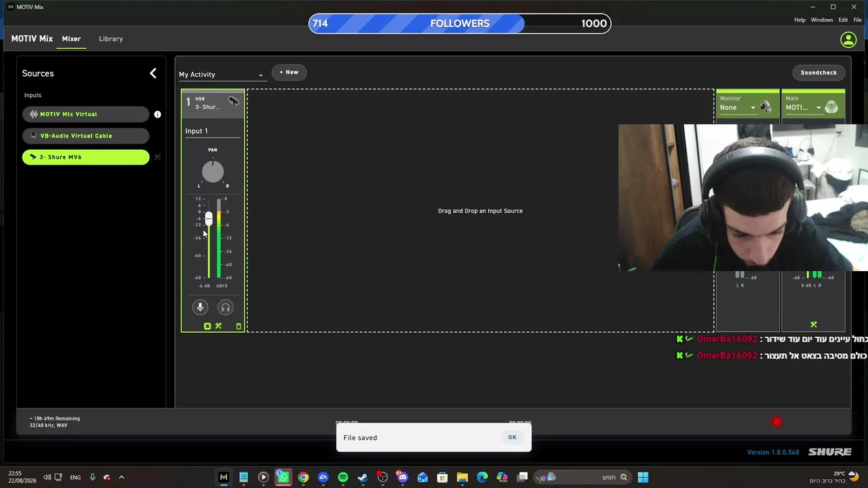
Task: Click the Monitor speaker device icon
Action: [766, 107]
